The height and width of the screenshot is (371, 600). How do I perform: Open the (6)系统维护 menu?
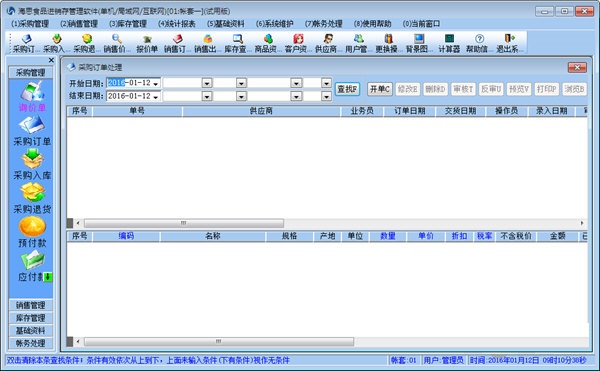(275, 24)
